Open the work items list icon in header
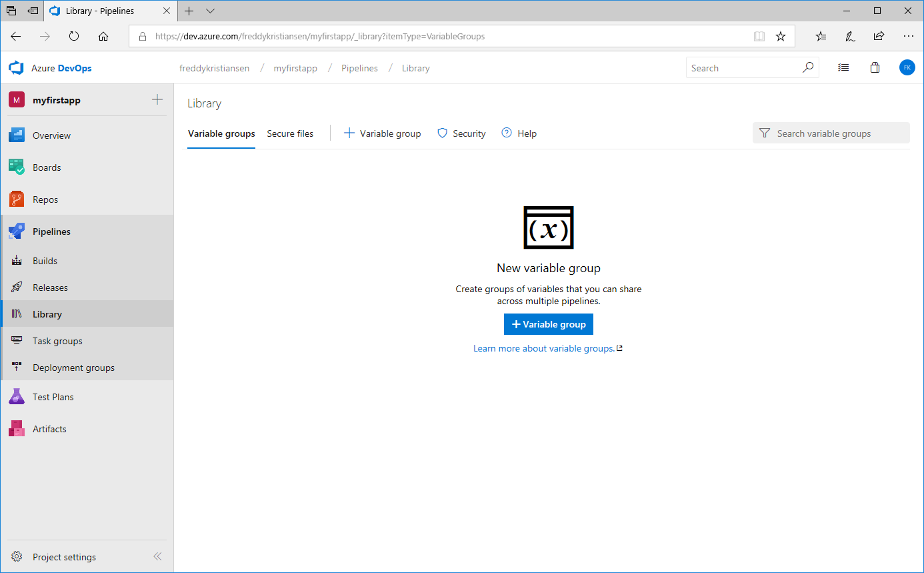924x573 pixels. coord(843,68)
